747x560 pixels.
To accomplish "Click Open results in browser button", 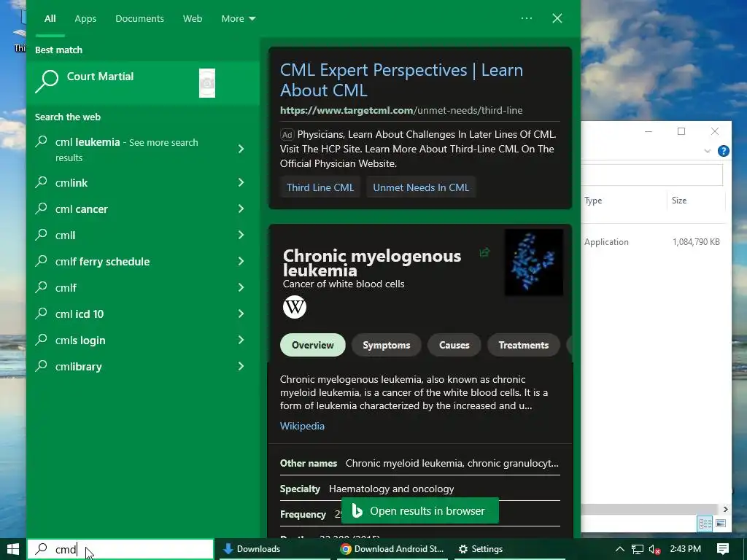I will click(420, 510).
